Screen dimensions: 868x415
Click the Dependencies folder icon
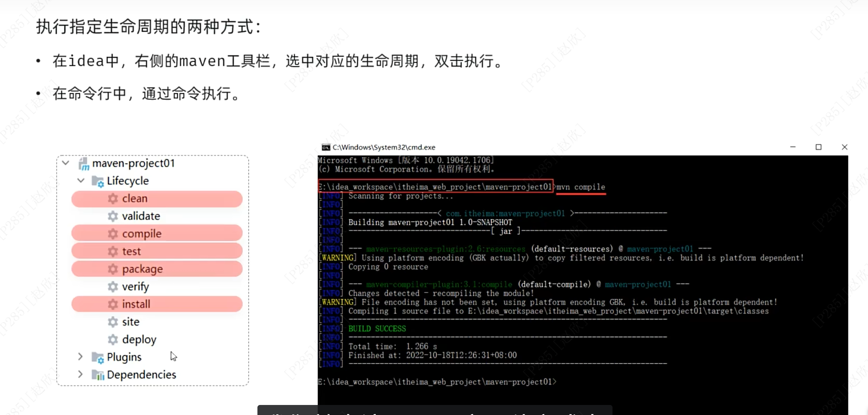pyautogui.click(x=98, y=375)
